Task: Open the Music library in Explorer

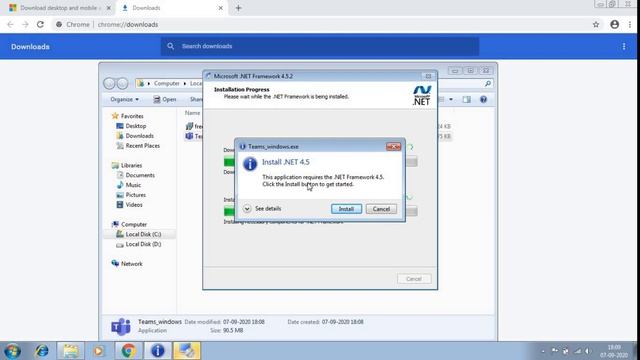Action: point(129,185)
